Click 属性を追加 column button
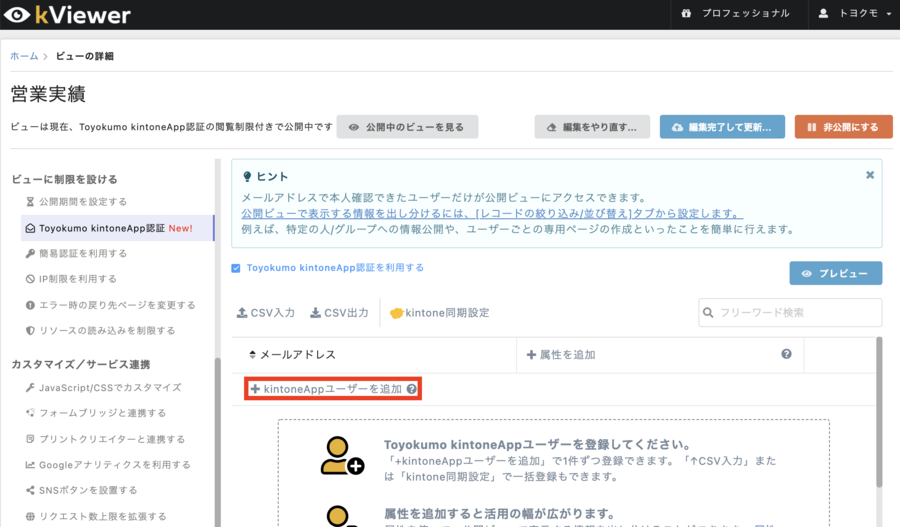This screenshot has width=900, height=527. (x=561, y=355)
